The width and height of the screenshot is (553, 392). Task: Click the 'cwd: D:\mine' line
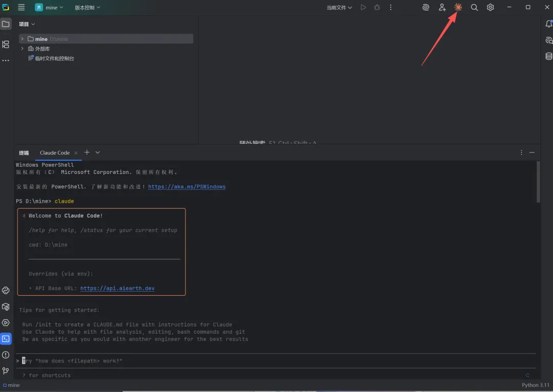click(48, 245)
